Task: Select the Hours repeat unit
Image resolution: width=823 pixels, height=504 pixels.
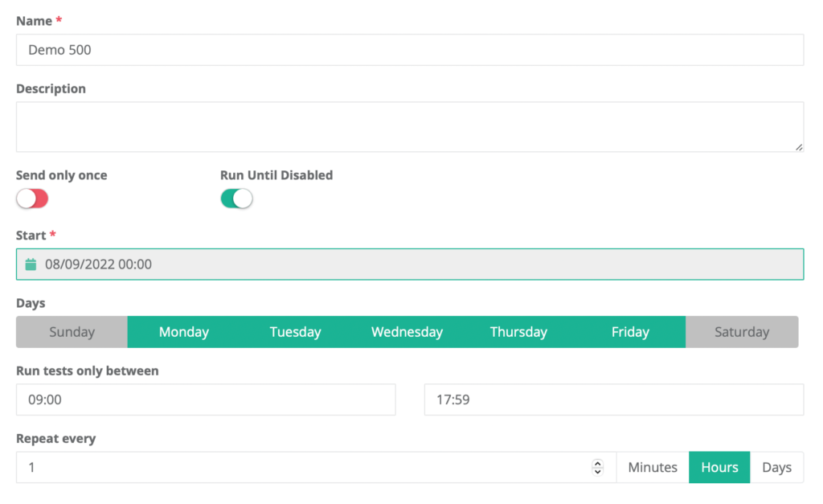Action: tap(719, 467)
